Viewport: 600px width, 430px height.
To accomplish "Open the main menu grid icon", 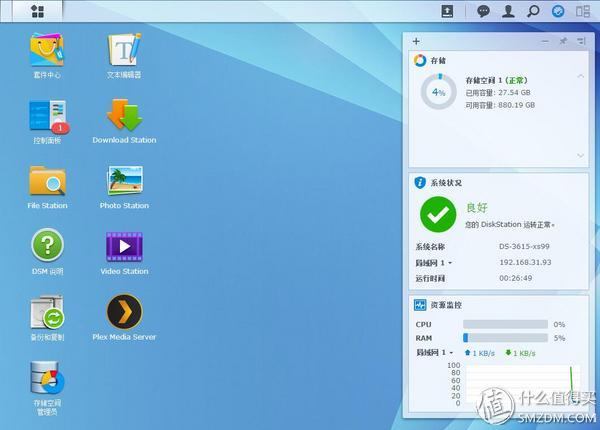I will [x=37, y=11].
